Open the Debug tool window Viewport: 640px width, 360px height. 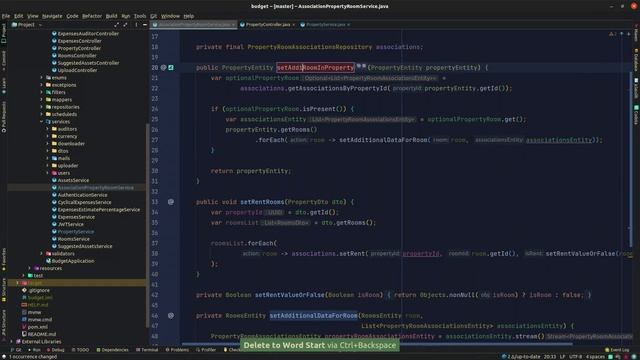point(56,350)
